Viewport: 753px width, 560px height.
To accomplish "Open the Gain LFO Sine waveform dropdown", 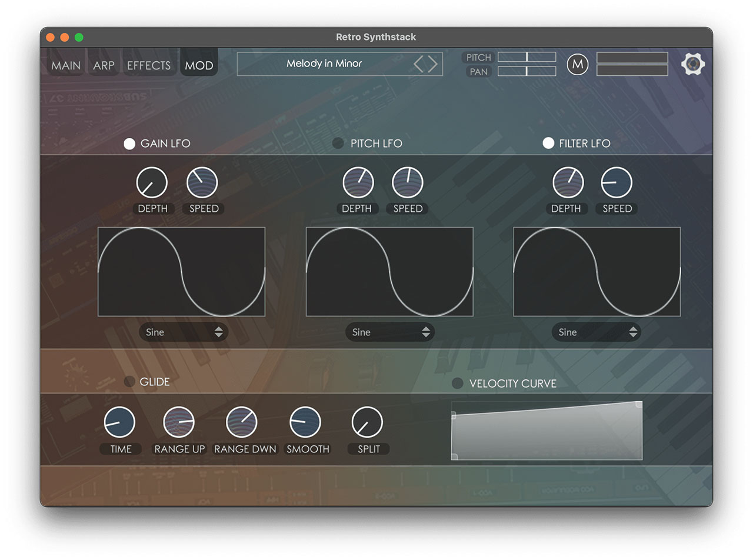I will click(x=183, y=332).
